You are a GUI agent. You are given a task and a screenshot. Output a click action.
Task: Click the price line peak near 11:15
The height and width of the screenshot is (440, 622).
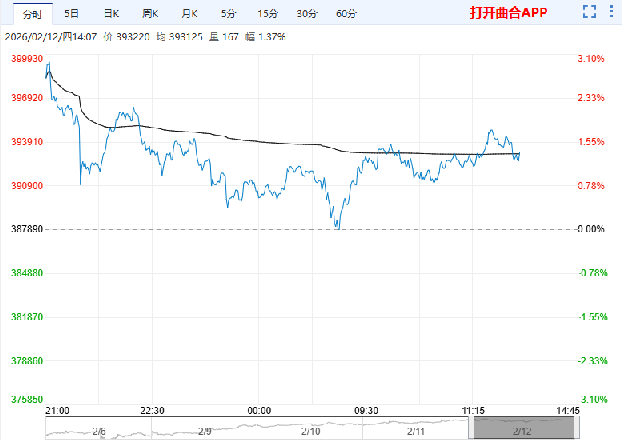491,130
